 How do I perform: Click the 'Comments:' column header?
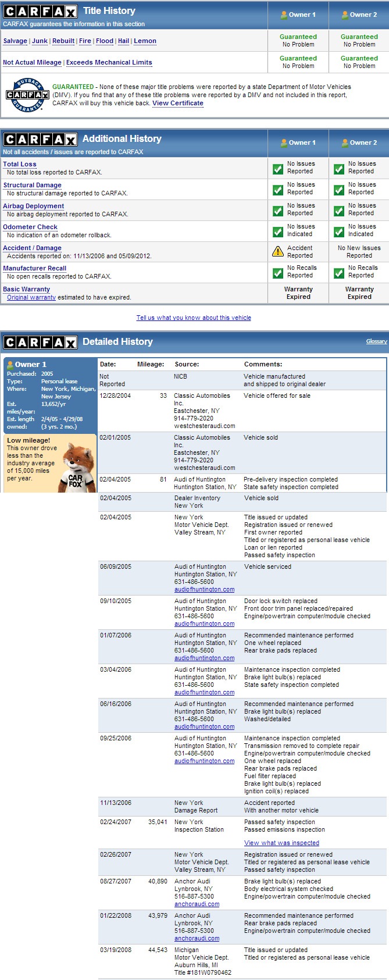click(x=263, y=365)
